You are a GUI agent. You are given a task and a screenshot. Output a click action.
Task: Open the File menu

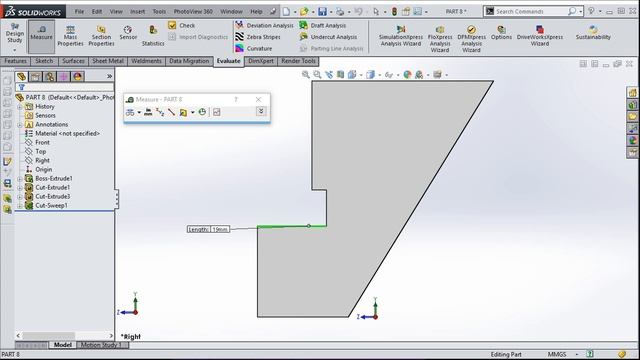[79, 11]
